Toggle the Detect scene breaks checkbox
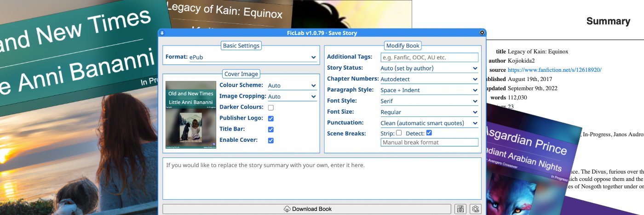The width and height of the screenshot is (644, 215). (429, 133)
